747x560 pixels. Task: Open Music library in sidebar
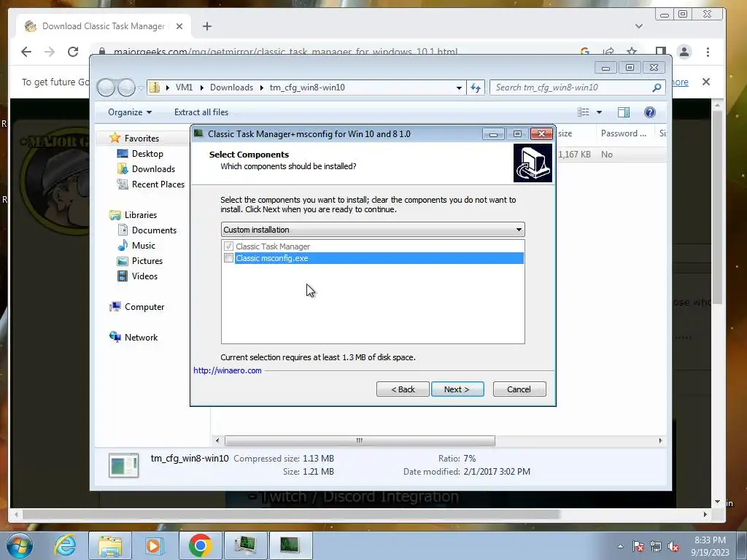click(x=144, y=245)
